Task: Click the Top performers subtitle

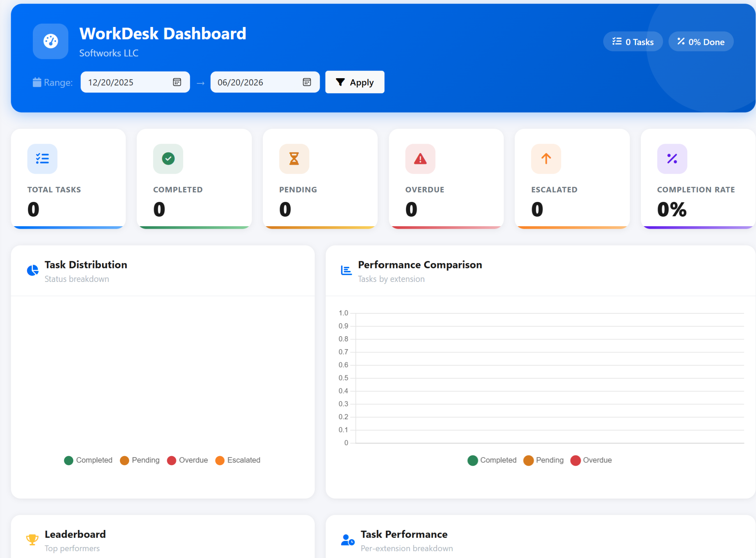Action: [x=72, y=548]
